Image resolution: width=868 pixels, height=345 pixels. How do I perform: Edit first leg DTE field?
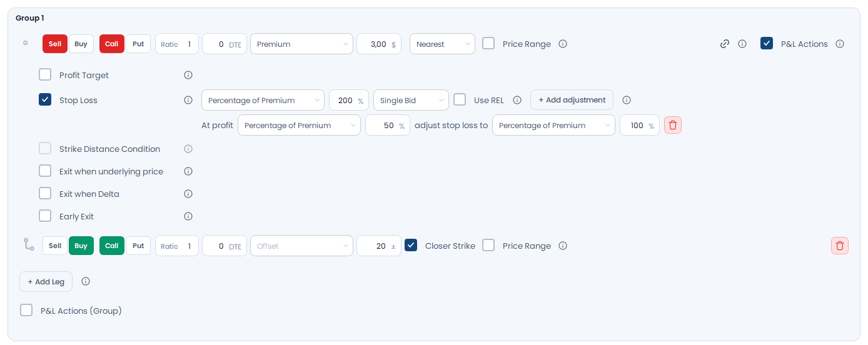(225, 44)
